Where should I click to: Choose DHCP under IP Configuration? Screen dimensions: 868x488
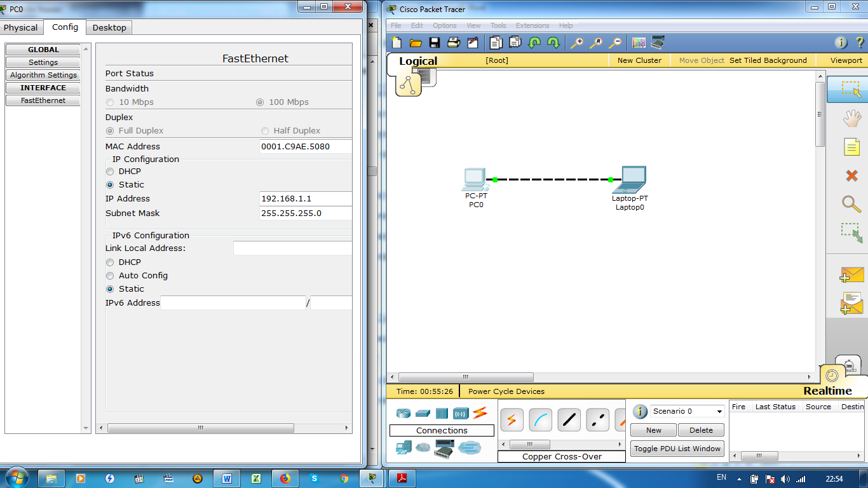111,172
